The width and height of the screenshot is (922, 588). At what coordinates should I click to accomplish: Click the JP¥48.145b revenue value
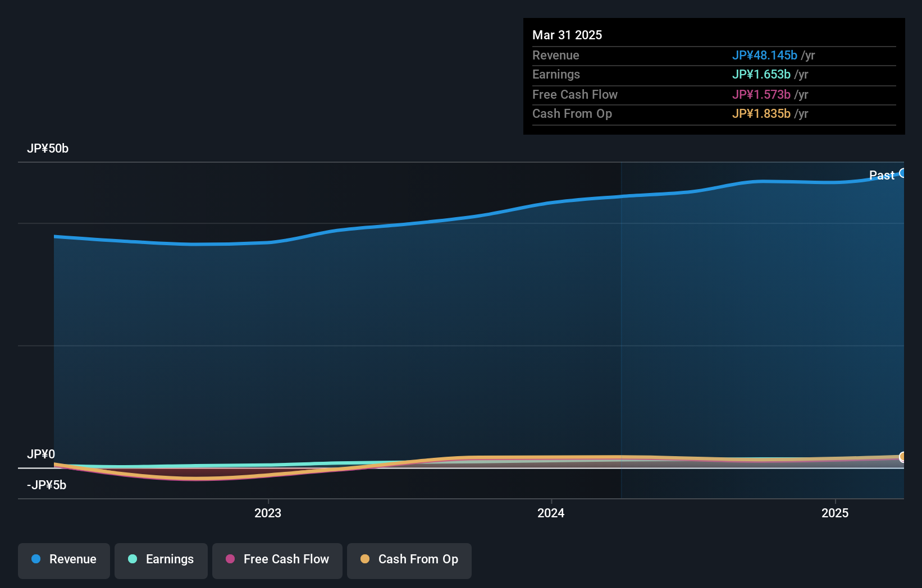coord(765,55)
